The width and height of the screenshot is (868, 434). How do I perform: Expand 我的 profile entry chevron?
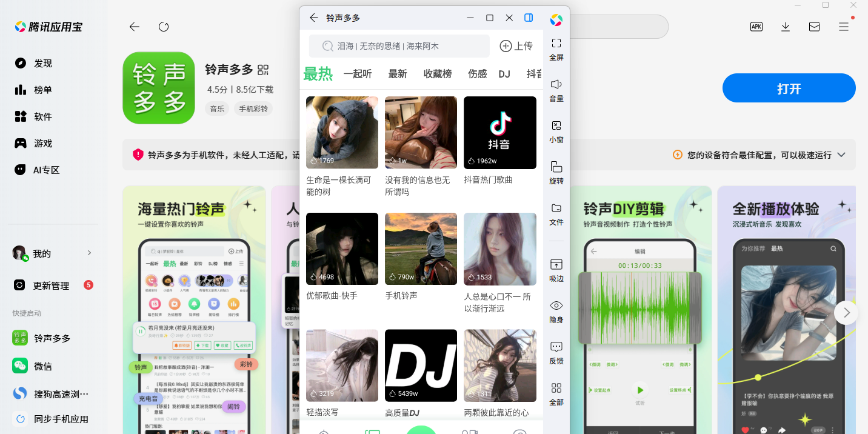click(x=89, y=253)
